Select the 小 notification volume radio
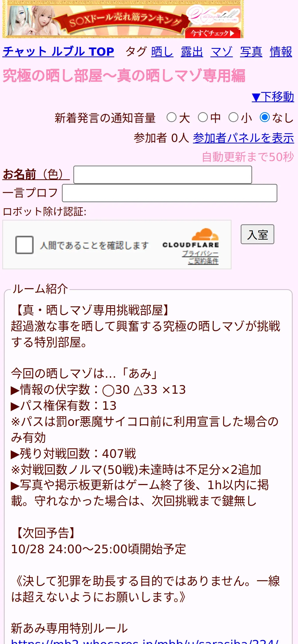298x644 pixels. pos(233,118)
